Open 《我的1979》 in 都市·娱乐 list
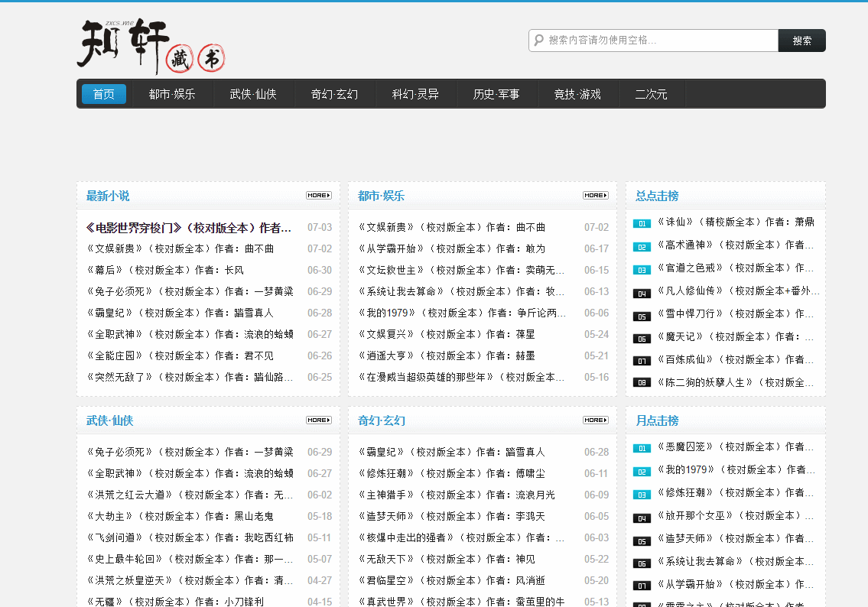This screenshot has width=868, height=607. pyautogui.click(x=462, y=313)
